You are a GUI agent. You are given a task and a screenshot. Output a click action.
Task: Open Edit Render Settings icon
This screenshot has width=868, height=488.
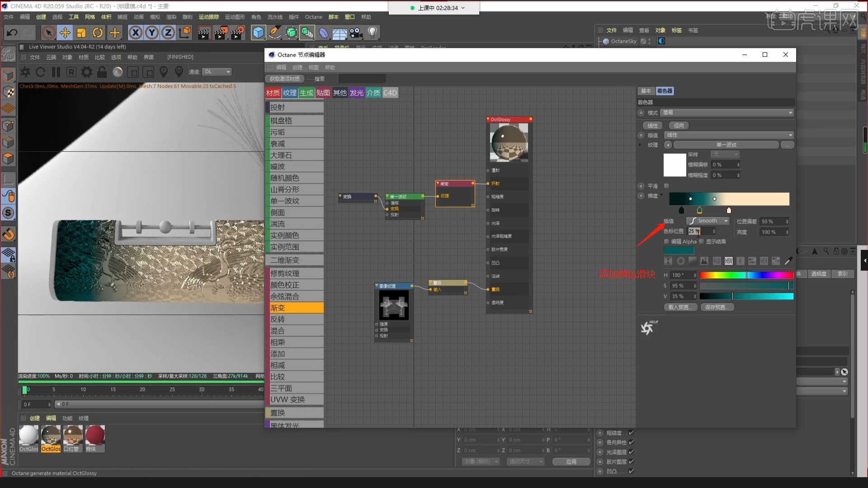coord(237,33)
